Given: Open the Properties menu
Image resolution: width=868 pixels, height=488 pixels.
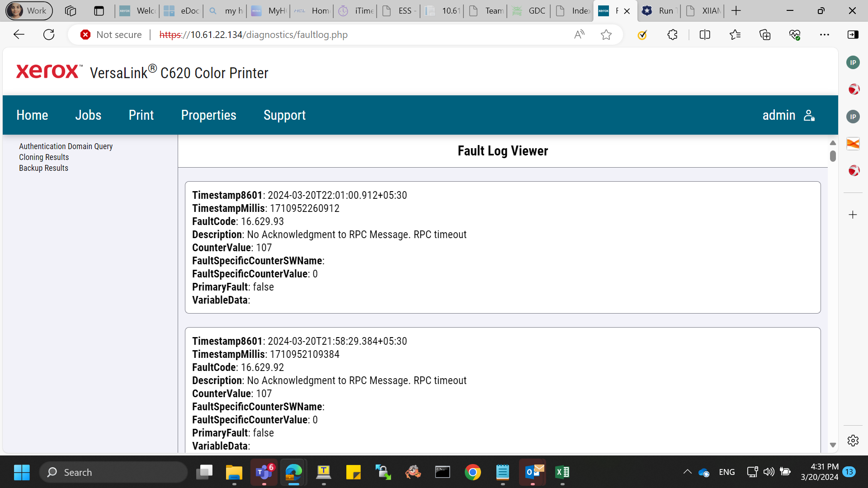Looking at the screenshot, I should (x=208, y=115).
